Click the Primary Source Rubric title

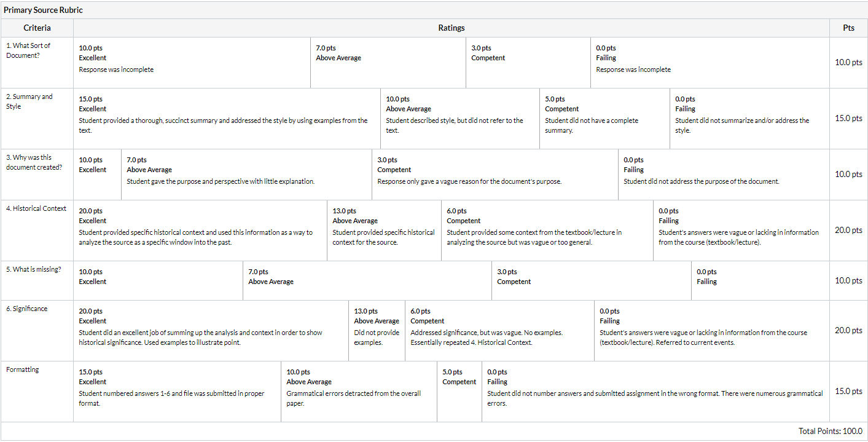43,10
